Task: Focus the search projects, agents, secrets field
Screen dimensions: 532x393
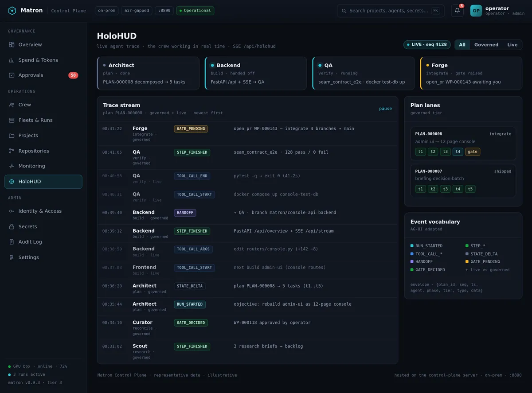Action: (391, 11)
